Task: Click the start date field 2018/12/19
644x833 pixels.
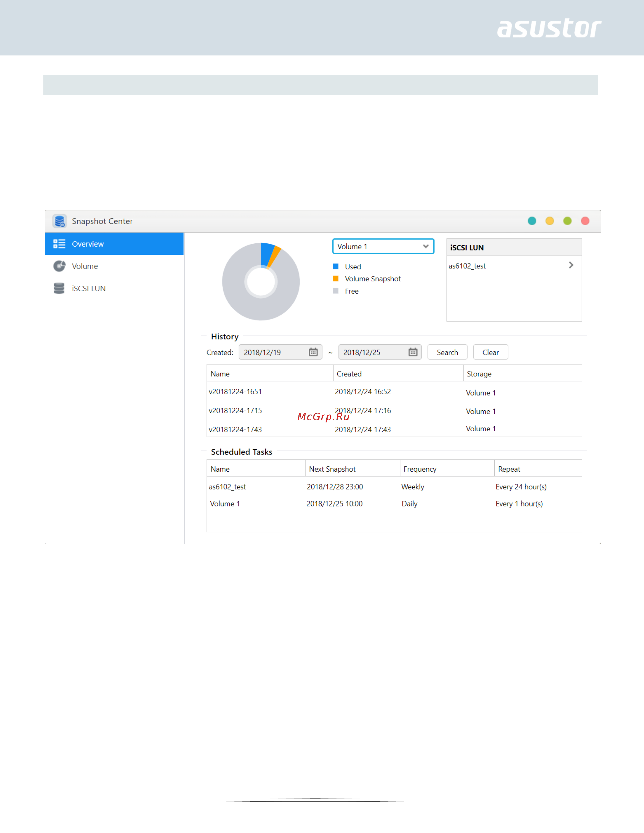Action: 280,352
